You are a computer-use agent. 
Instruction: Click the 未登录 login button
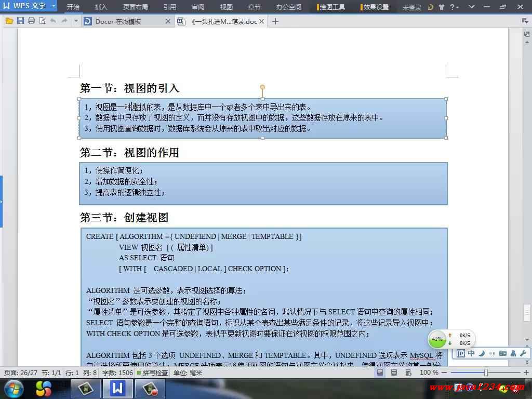pos(411,7)
